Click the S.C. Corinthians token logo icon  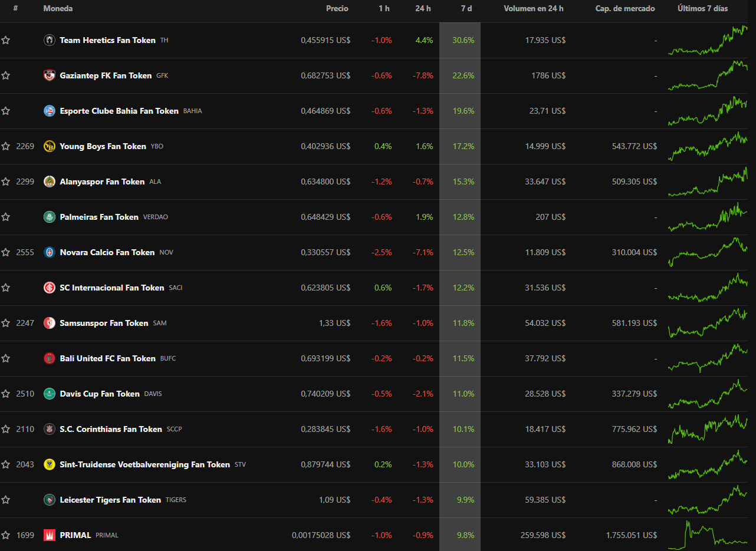click(x=50, y=429)
